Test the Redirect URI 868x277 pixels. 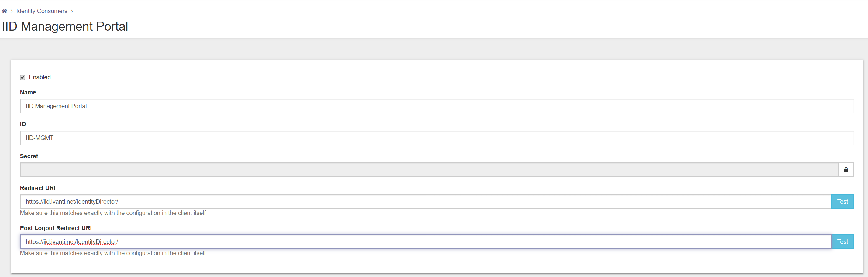tap(842, 202)
